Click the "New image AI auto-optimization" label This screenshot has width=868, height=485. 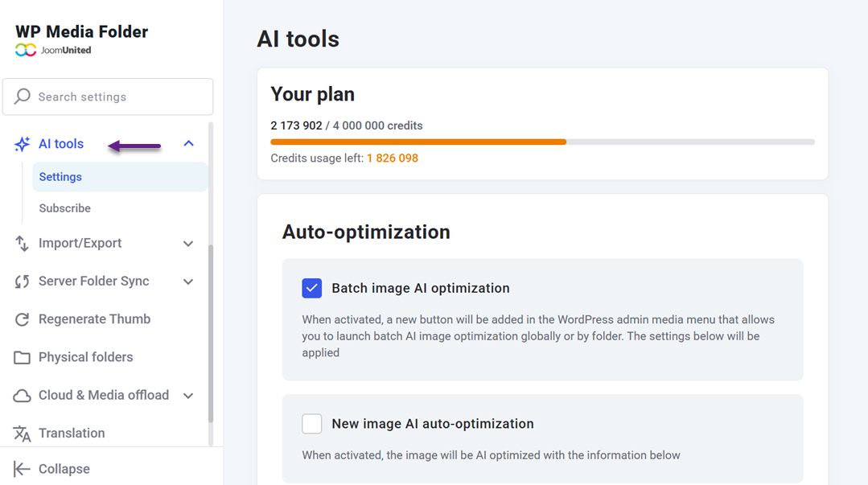pyautogui.click(x=432, y=424)
